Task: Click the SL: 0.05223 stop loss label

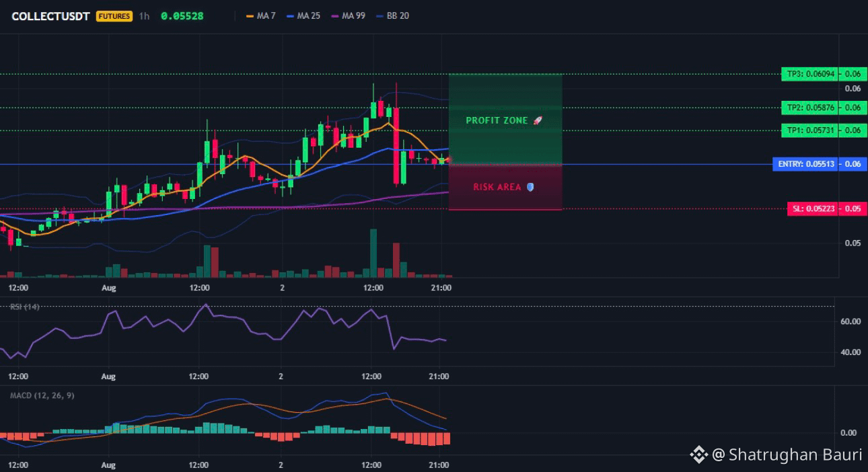Action: pyautogui.click(x=813, y=209)
